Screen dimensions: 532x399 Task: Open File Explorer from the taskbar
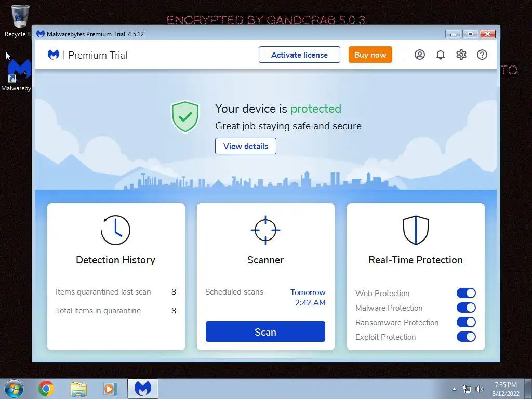coord(78,389)
